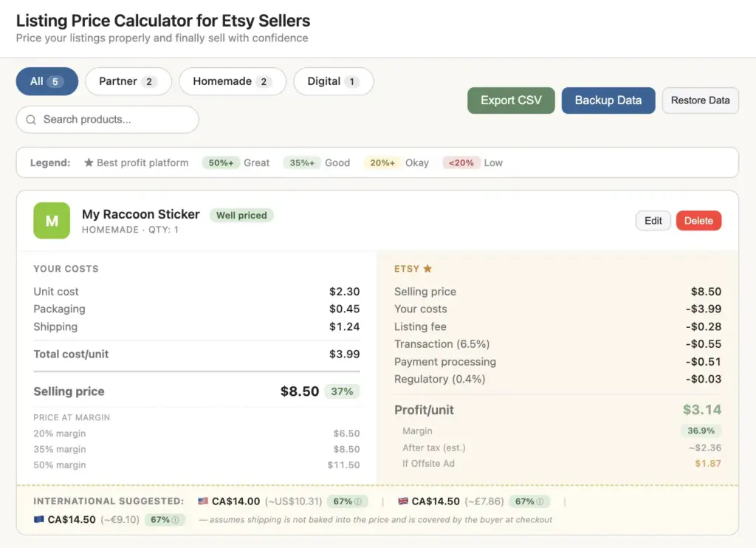Click the Listing fee amount -$0.28

click(704, 326)
